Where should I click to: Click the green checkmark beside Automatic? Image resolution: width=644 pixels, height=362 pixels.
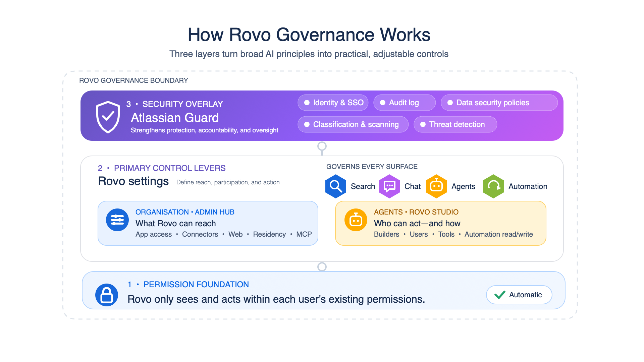point(500,295)
